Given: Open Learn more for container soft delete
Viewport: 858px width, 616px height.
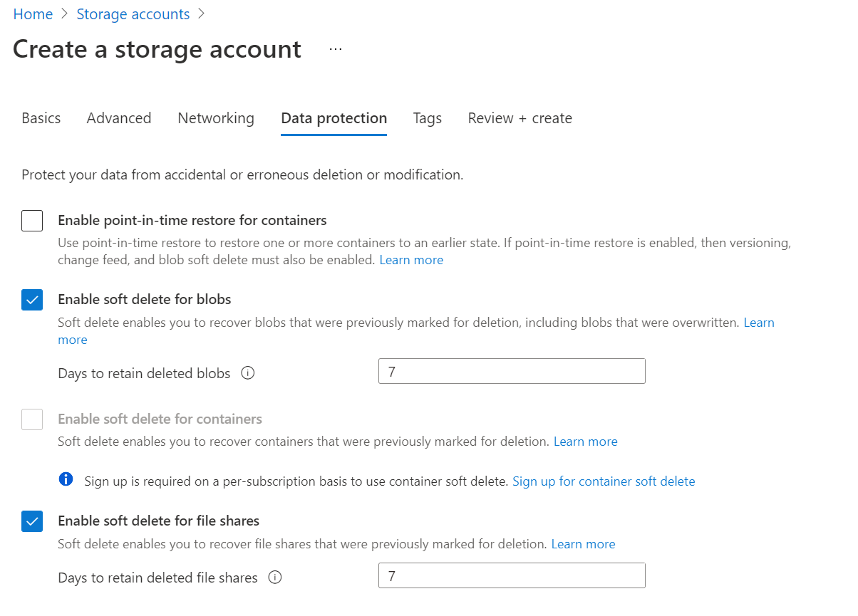Looking at the screenshot, I should (x=586, y=442).
